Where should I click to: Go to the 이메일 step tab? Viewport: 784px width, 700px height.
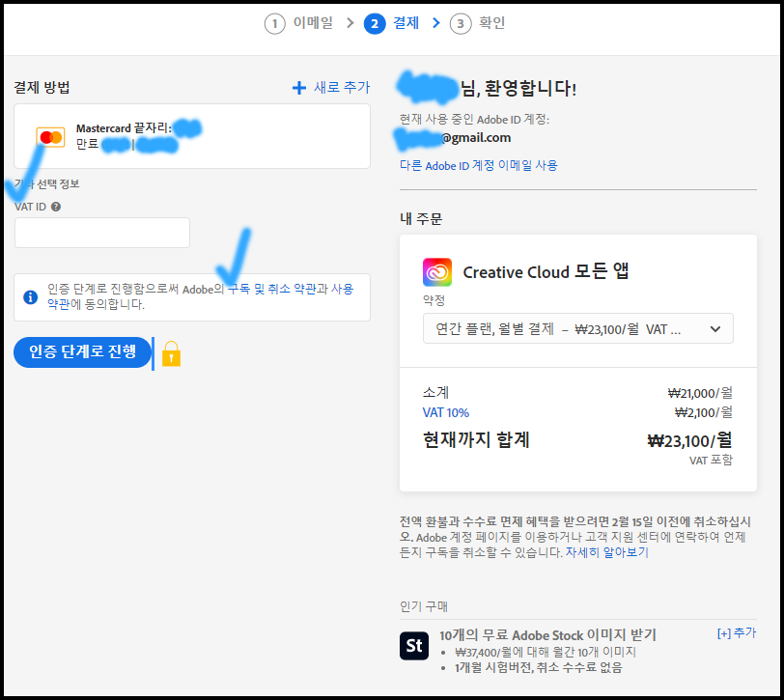(x=313, y=22)
